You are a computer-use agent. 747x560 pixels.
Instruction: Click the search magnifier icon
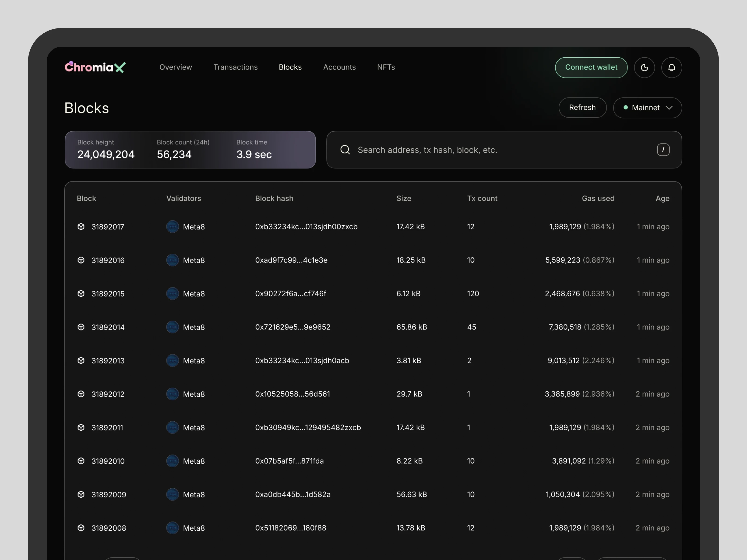pos(345,150)
